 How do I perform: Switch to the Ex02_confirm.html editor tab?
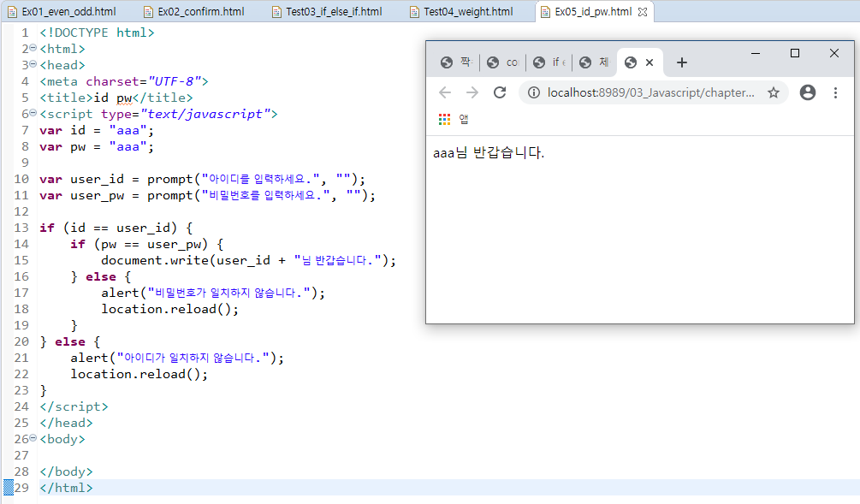tap(195, 11)
